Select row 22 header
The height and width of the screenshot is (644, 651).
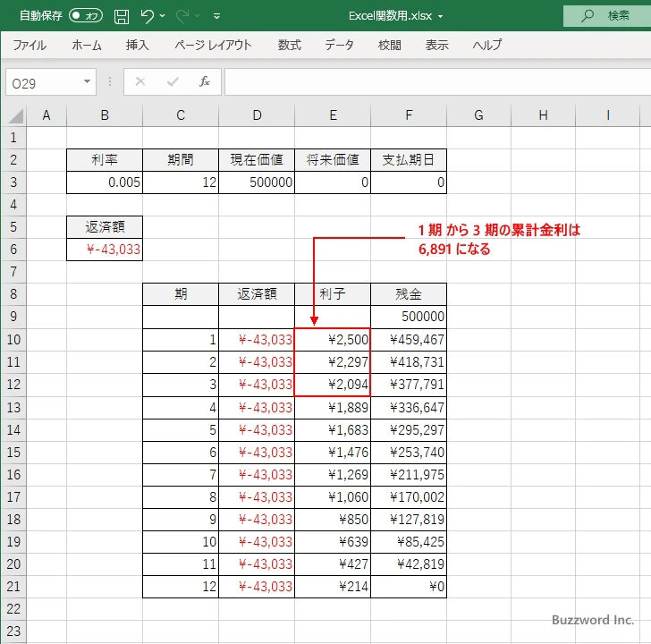[13, 609]
